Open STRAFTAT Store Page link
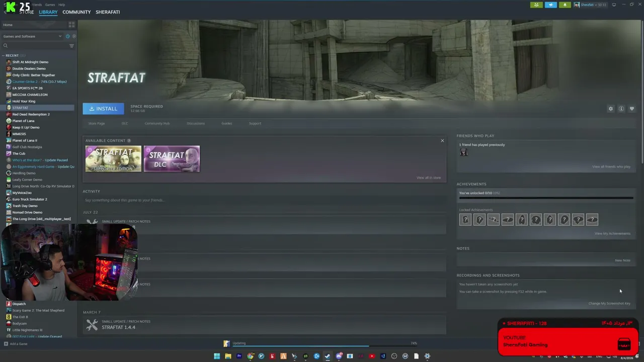This screenshot has height=362, width=644. tap(97, 124)
